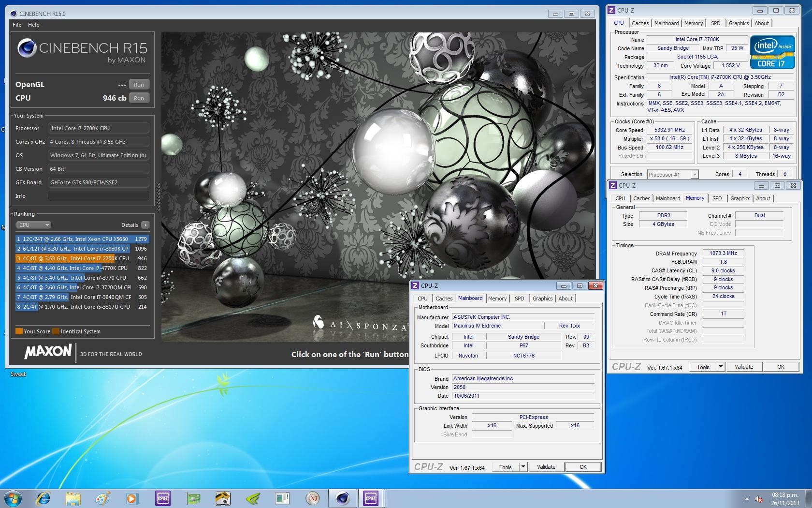
Task: Click the empty Info field in Cinebench
Action: pos(99,196)
